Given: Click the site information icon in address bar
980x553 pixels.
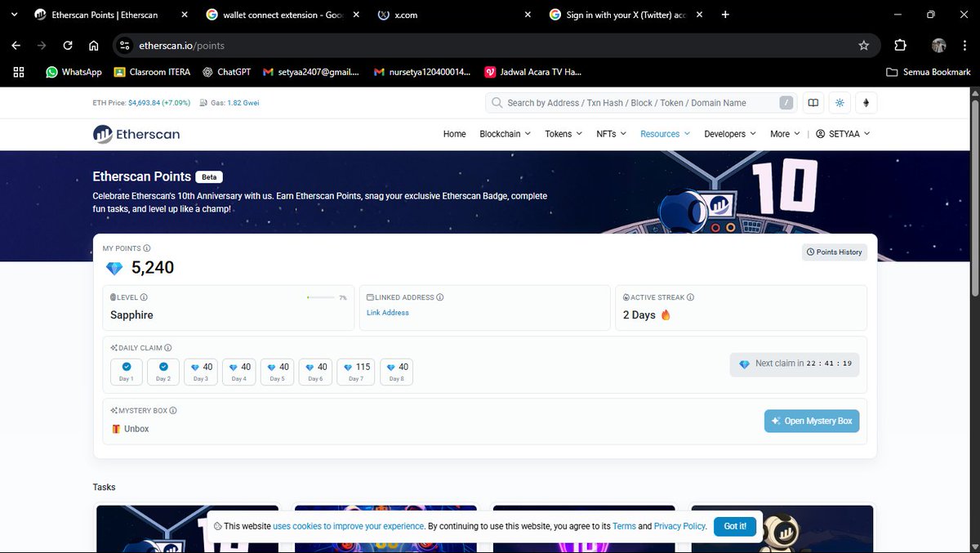Looking at the screenshot, I should point(123,46).
